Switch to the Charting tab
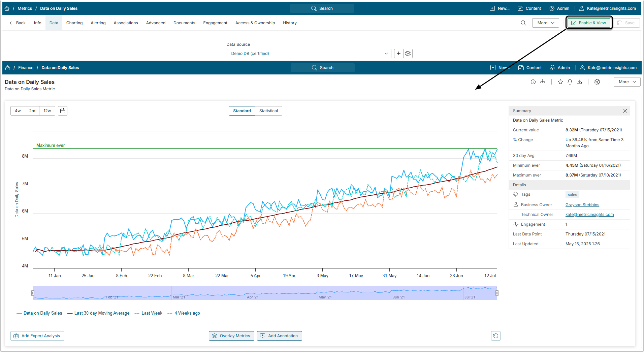 [74, 23]
